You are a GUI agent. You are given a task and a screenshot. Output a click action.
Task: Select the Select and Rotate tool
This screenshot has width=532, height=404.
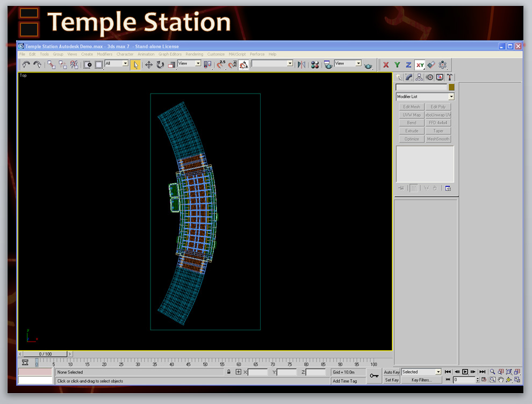(x=160, y=65)
